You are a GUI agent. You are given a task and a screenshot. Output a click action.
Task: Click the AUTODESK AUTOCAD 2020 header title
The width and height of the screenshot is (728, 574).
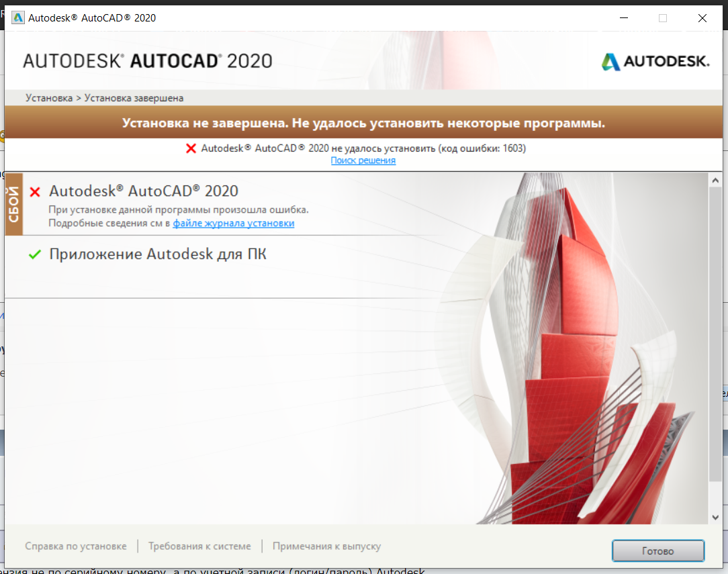148,61
